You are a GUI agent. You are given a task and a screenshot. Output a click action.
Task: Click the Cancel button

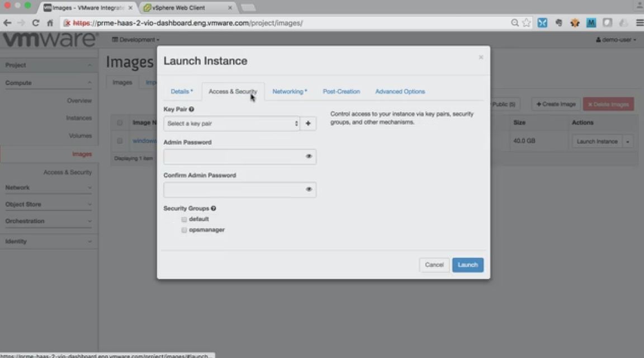point(434,265)
